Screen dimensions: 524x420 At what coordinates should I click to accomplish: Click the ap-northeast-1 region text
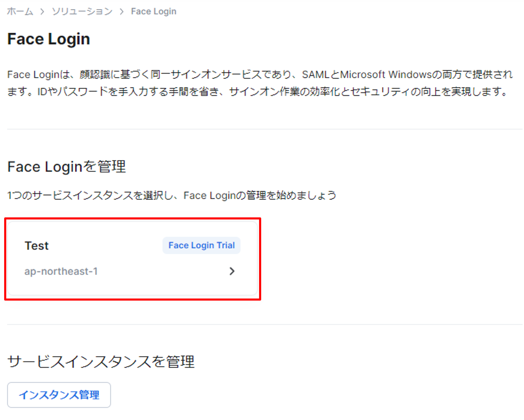[x=61, y=271]
